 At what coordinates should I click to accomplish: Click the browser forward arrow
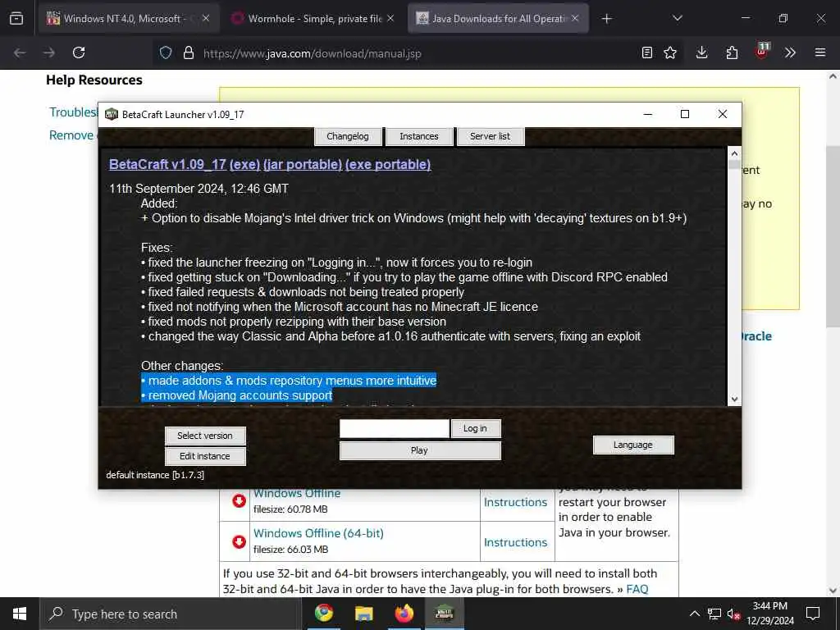[x=49, y=52]
